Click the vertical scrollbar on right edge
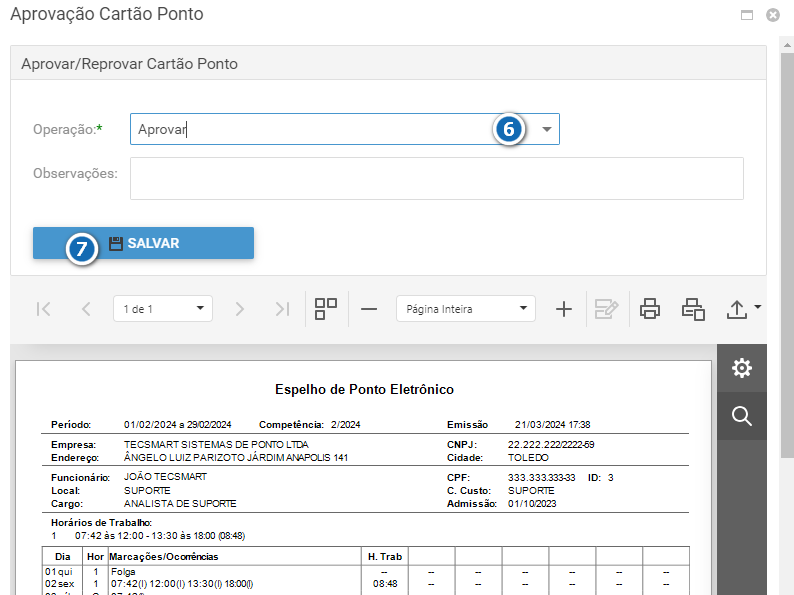Screen dimensions: 794x595 click(787, 253)
